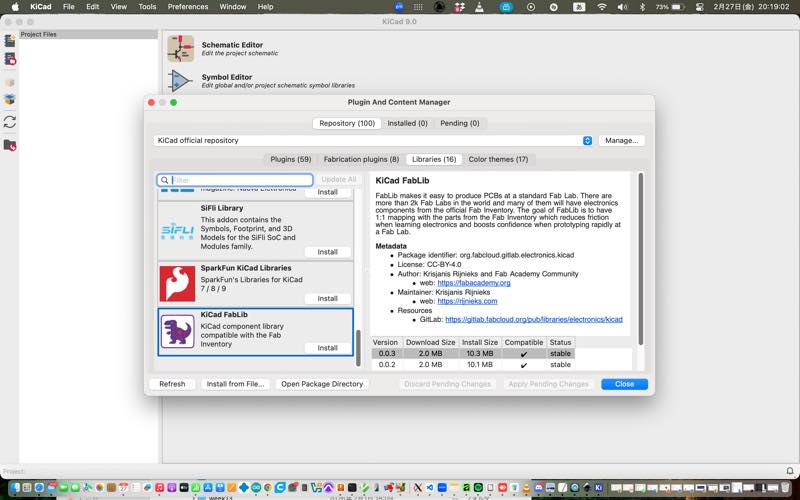Switch to Repository (100) tab
The height and width of the screenshot is (500, 800).
[x=347, y=123]
